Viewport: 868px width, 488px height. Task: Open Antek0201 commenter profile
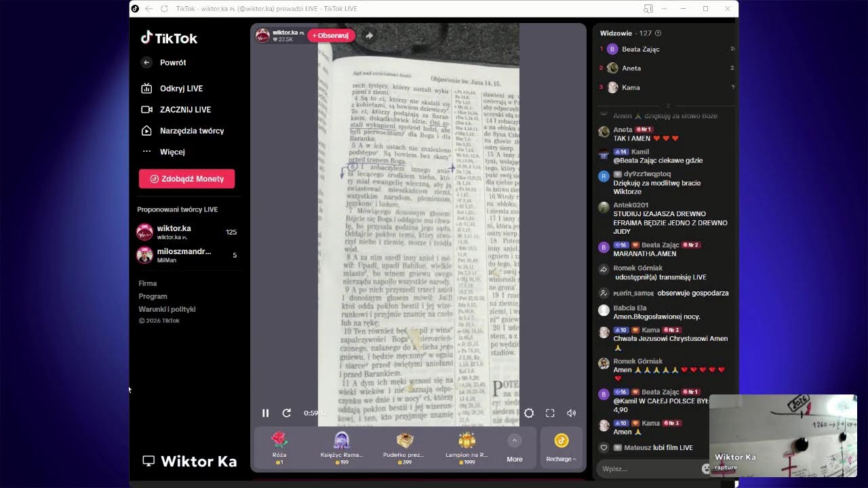[x=631, y=205]
